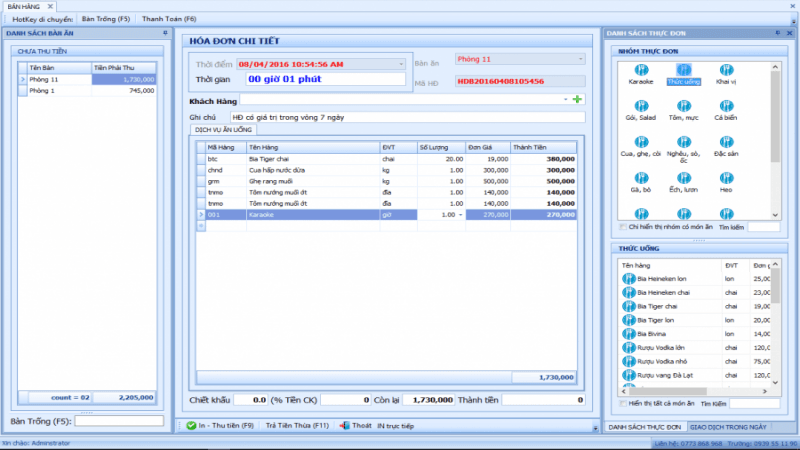
Task: Click the green plus add customer icon
Action: tap(577, 99)
